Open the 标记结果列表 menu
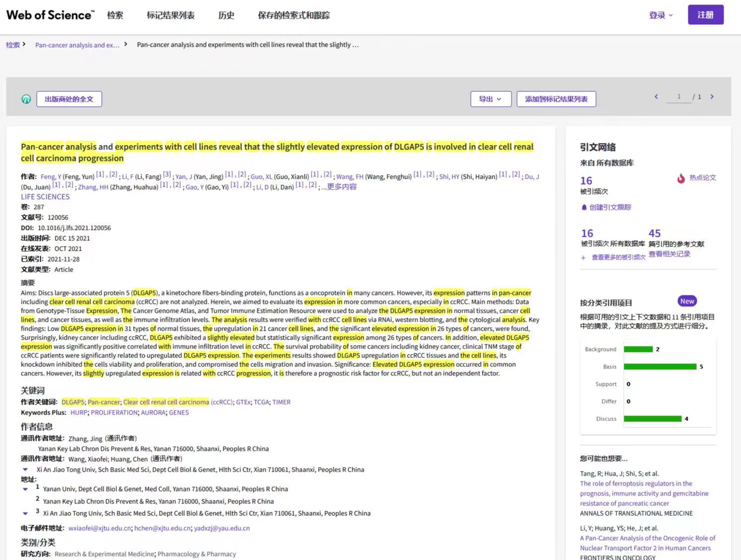The width and height of the screenshot is (741, 560). [170, 15]
